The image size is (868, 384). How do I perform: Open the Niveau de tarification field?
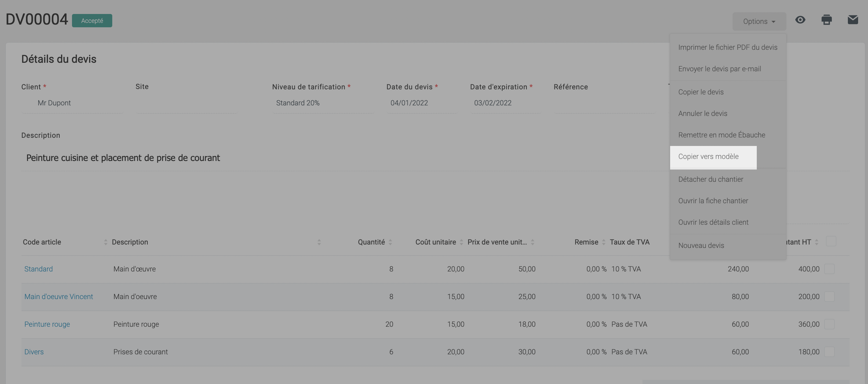point(322,103)
